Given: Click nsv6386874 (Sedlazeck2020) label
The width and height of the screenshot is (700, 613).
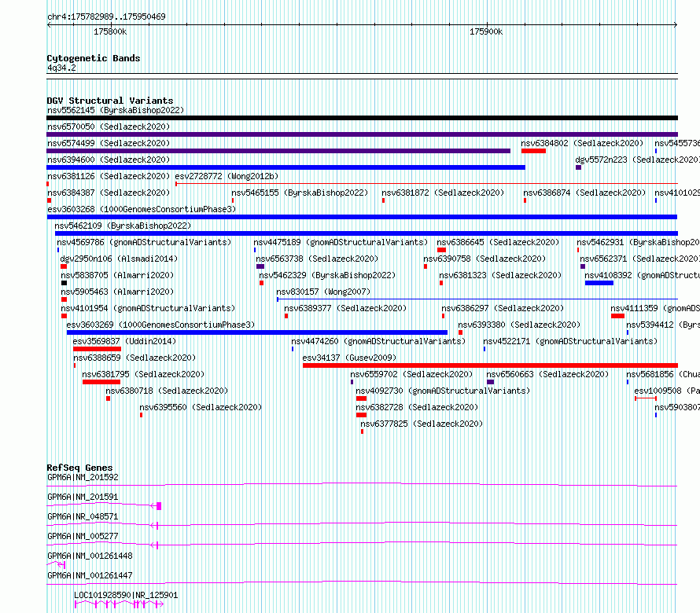Looking at the screenshot, I should pos(584,193).
